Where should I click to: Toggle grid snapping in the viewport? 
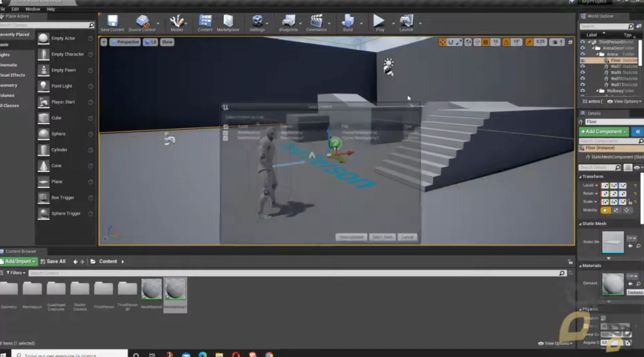tap(486, 42)
